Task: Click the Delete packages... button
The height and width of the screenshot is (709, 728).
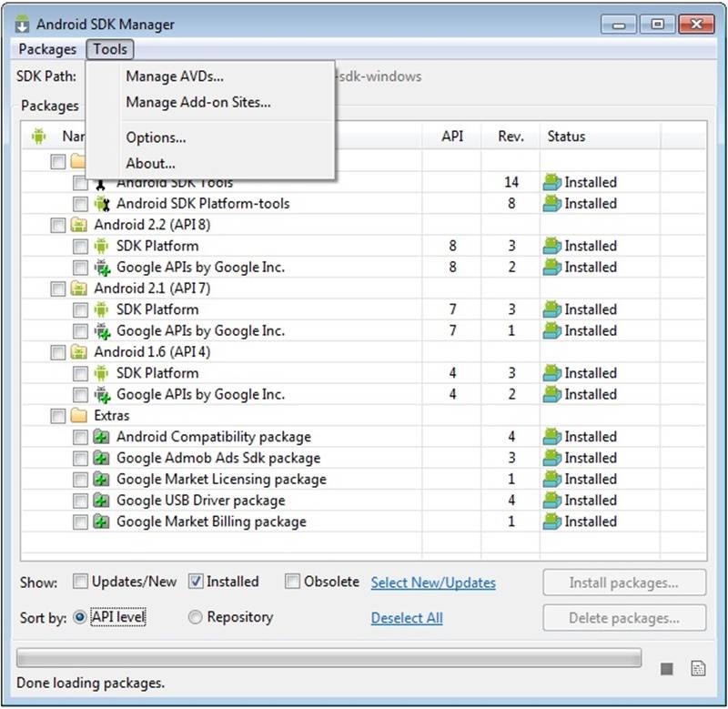Action: (x=624, y=618)
